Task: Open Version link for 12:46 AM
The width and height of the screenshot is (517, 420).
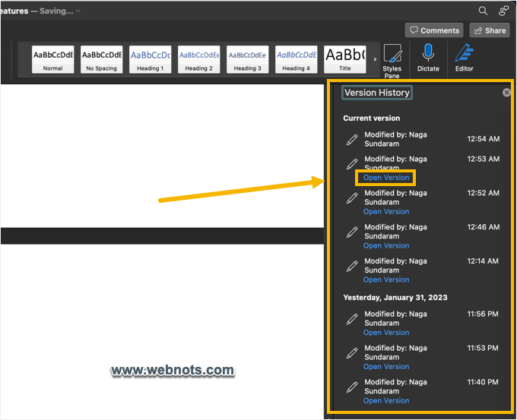Action: [x=386, y=246]
